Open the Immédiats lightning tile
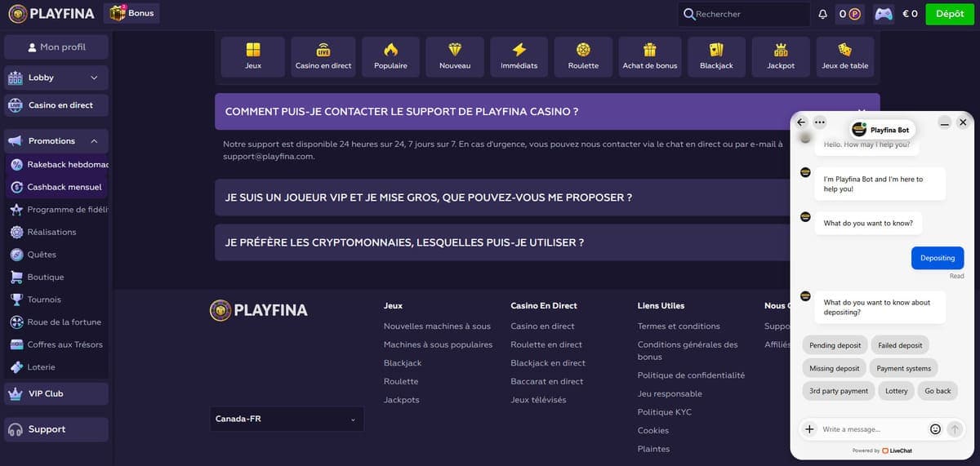 click(519, 57)
